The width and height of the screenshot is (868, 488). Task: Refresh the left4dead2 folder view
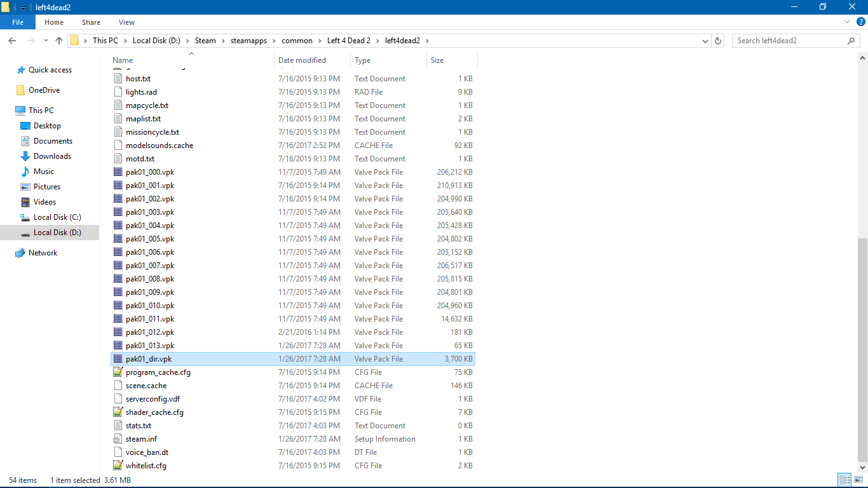pyautogui.click(x=719, y=41)
